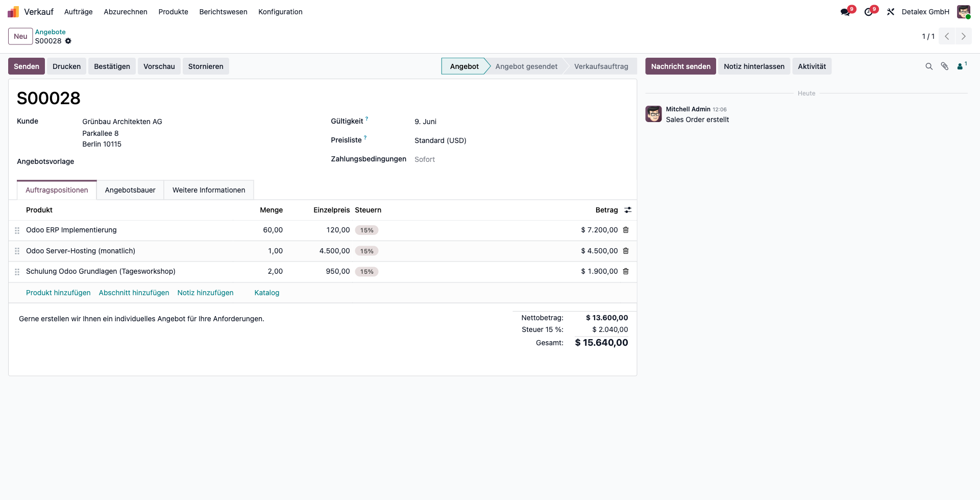The height and width of the screenshot is (500, 980).
Task: Sort by the Menge column header
Action: click(271, 210)
